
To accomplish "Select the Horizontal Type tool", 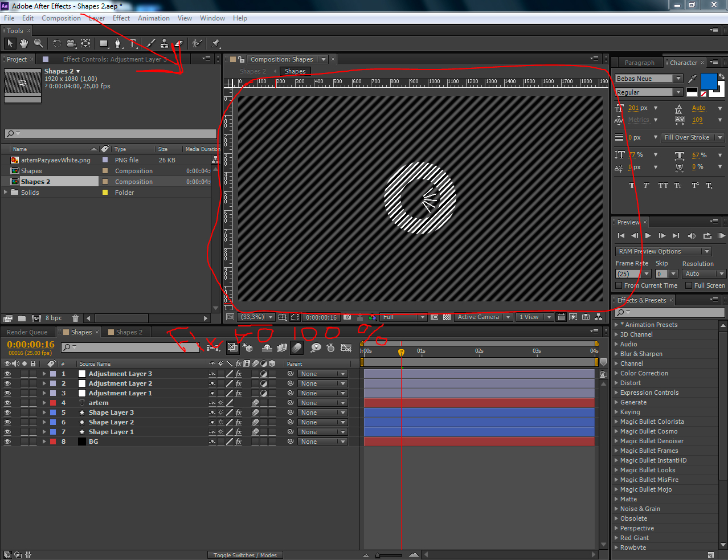I will coord(133,43).
